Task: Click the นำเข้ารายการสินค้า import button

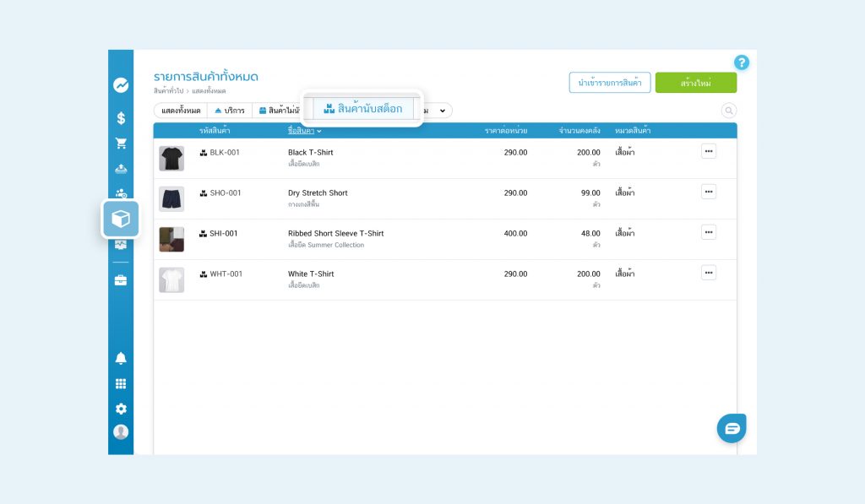Action: click(609, 83)
